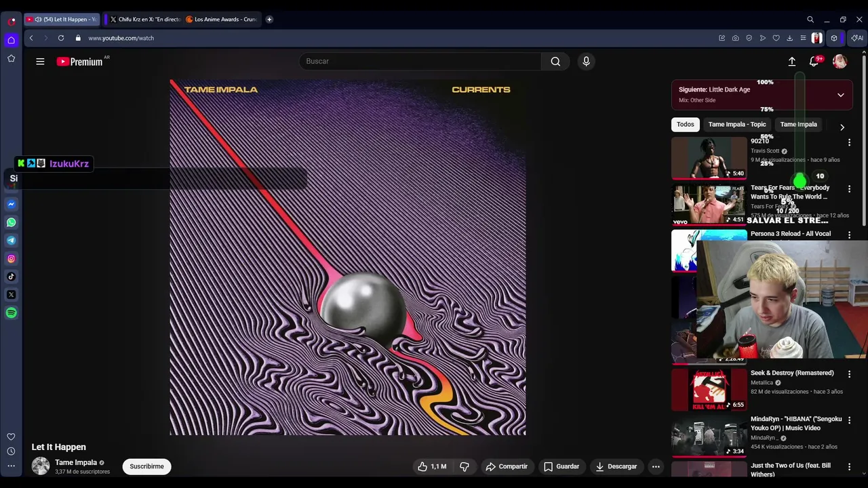The image size is (868, 488).
Task: Select the Tame Impala - Topic chip
Action: (737, 125)
